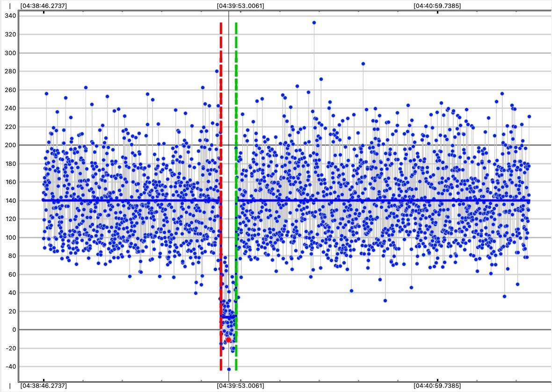Click the y-axis label -20

tap(11, 348)
